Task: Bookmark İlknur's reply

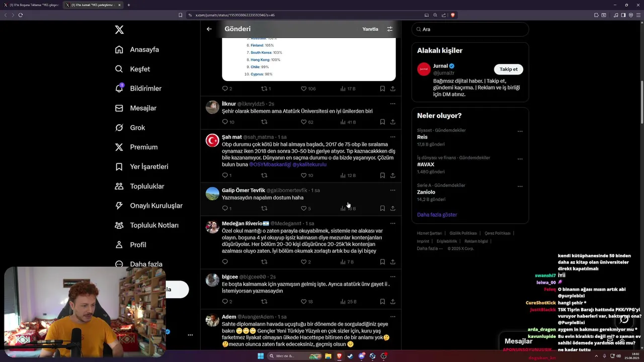Action: [x=382, y=122]
